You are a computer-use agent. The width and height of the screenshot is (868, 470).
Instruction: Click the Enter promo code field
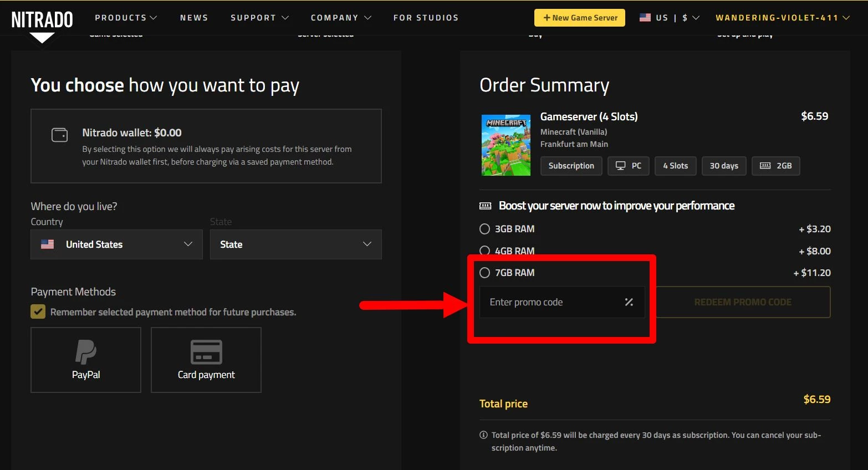point(562,302)
